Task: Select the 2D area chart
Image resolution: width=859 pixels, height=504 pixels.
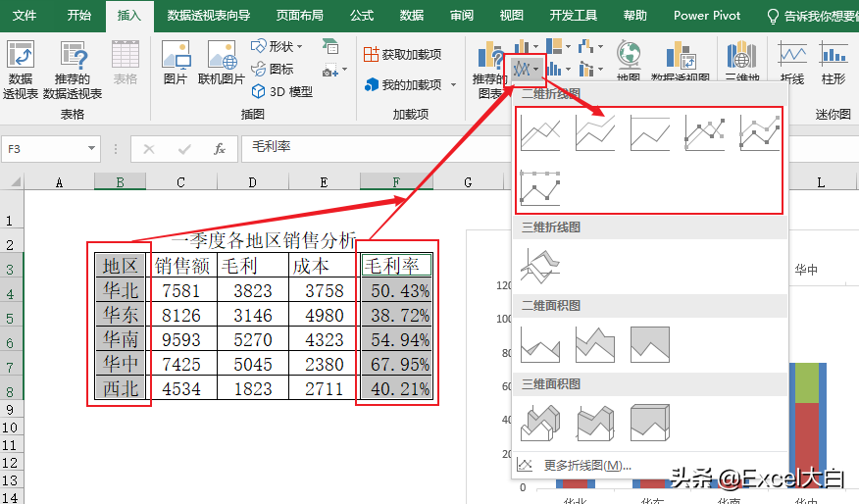Action: tap(540, 344)
